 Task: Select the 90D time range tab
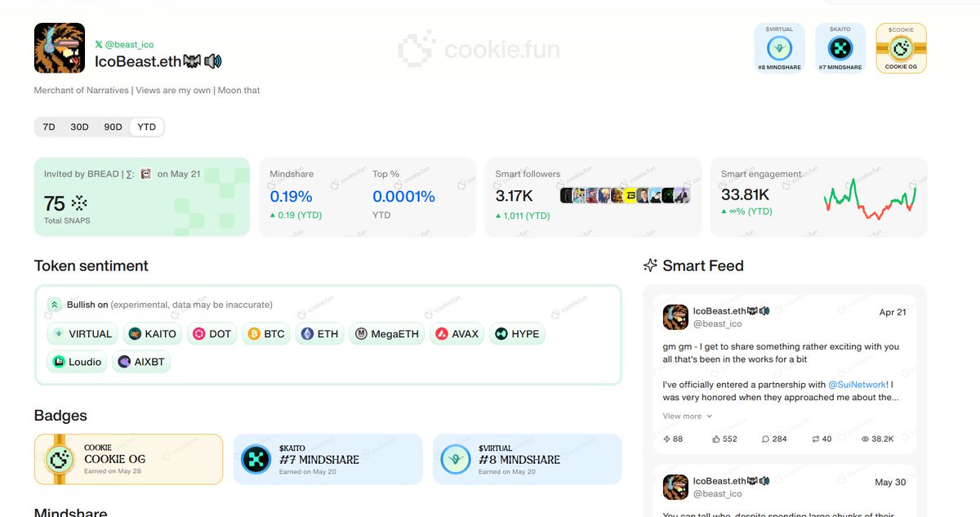point(113,127)
